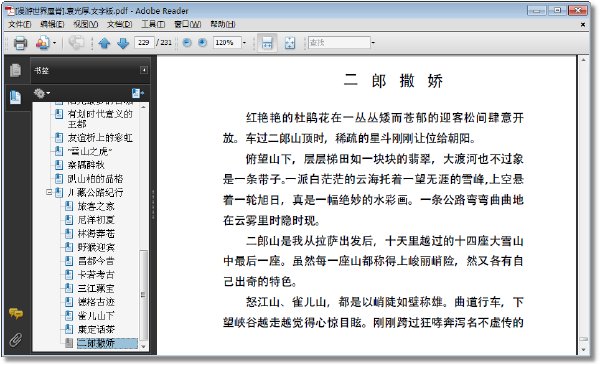Image resolution: width=600 pixels, height=366 pixels.
Task: Click the bookmarks panel scrollbar thumb
Action: coord(143,295)
